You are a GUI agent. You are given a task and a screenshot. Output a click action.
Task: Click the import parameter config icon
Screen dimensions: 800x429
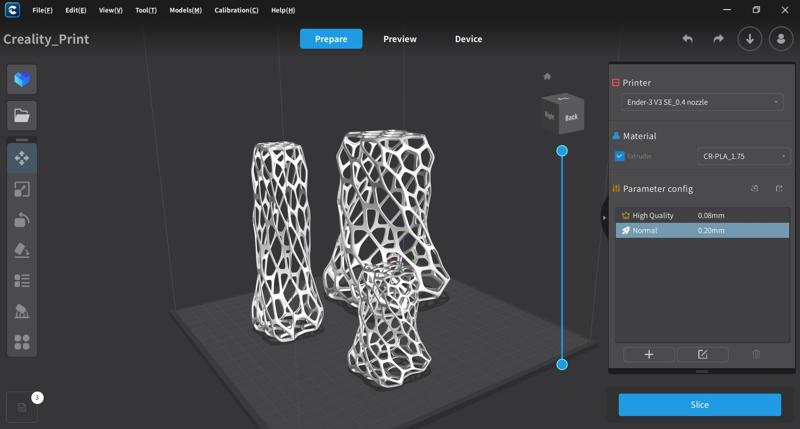point(755,188)
